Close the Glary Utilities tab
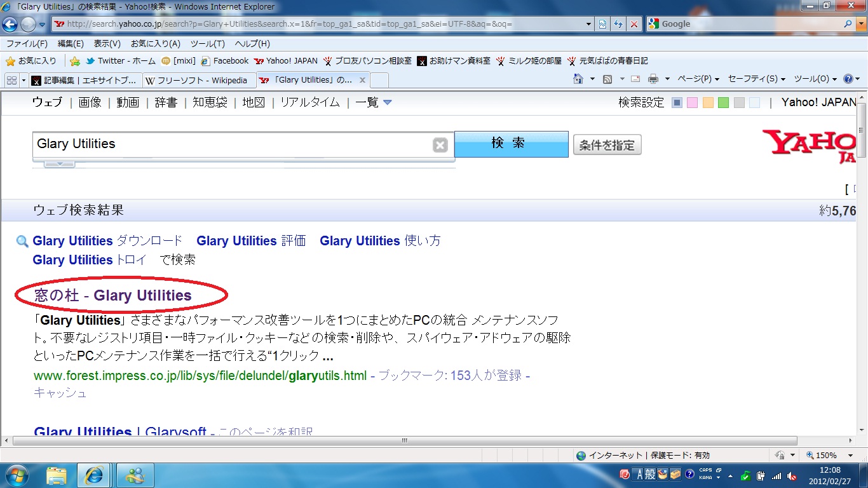 tap(362, 80)
